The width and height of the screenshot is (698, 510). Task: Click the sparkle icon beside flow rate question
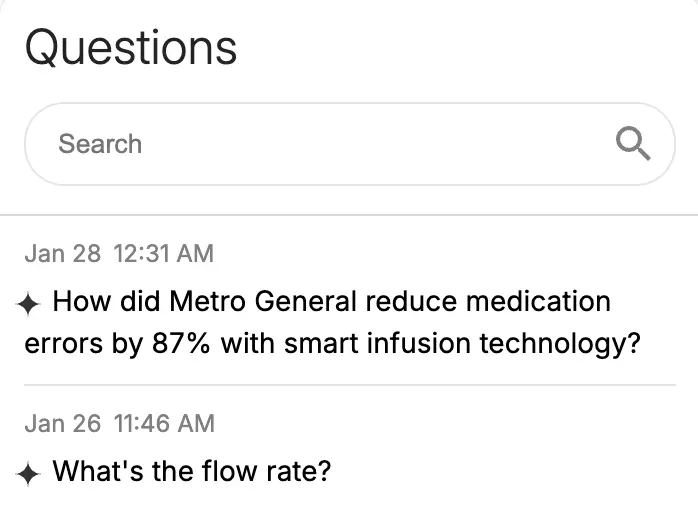pyautogui.click(x=30, y=473)
